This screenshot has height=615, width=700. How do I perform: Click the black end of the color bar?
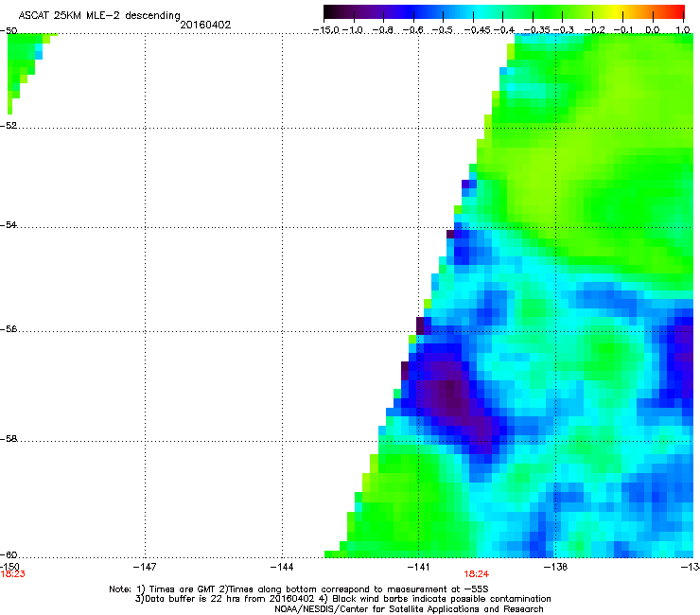[x=331, y=12]
